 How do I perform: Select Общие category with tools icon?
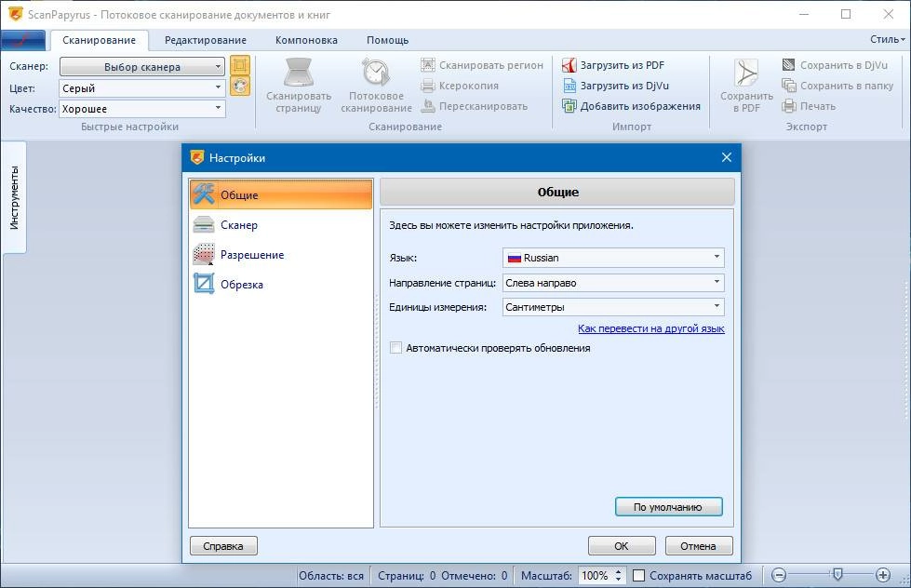[x=281, y=194]
